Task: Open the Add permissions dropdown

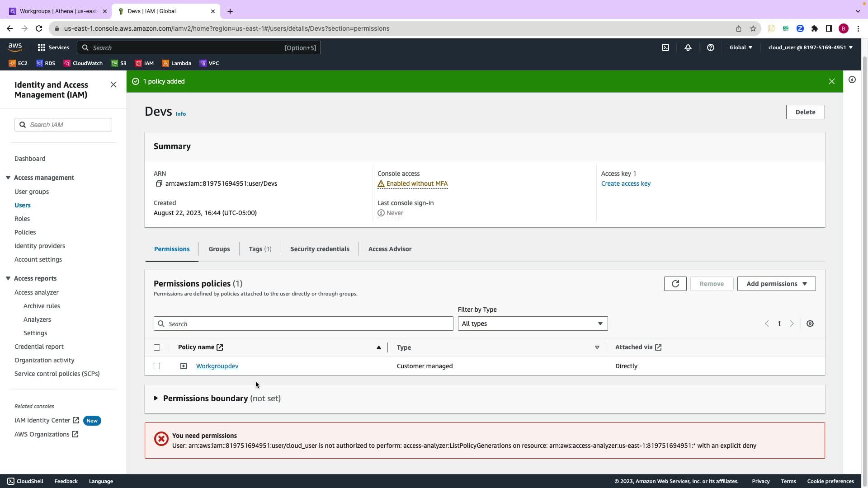Action: pyautogui.click(x=776, y=284)
